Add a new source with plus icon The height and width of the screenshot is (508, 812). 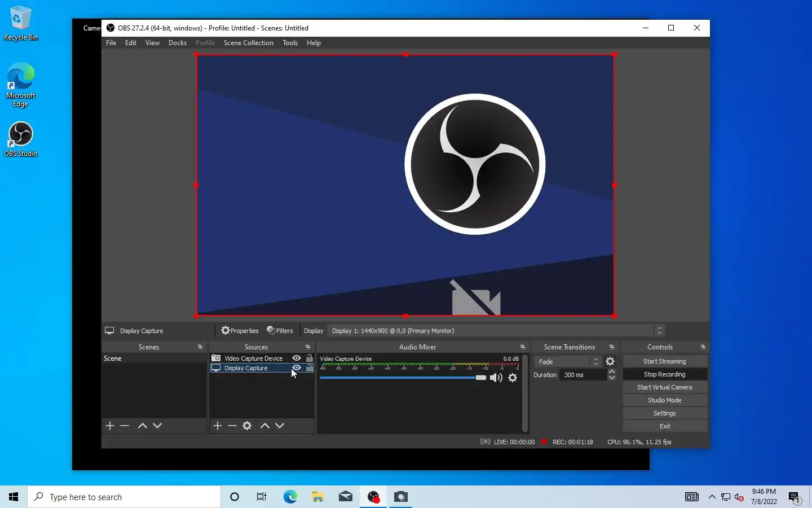218,426
